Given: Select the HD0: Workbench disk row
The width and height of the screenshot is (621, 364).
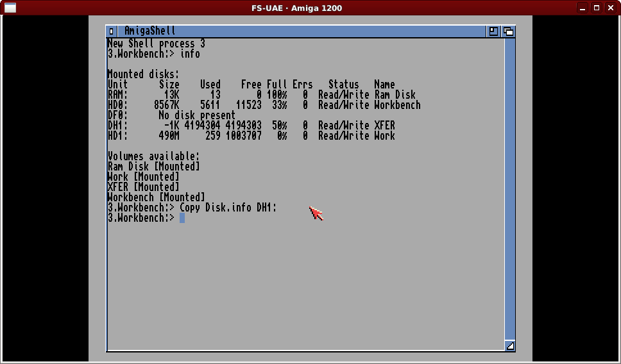Looking at the screenshot, I should 264,105.
